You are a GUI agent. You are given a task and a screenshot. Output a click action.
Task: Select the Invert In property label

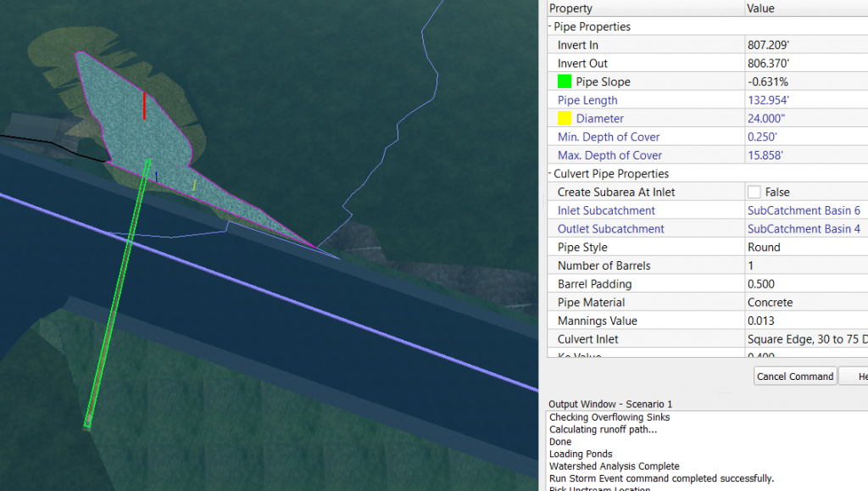pos(577,45)
